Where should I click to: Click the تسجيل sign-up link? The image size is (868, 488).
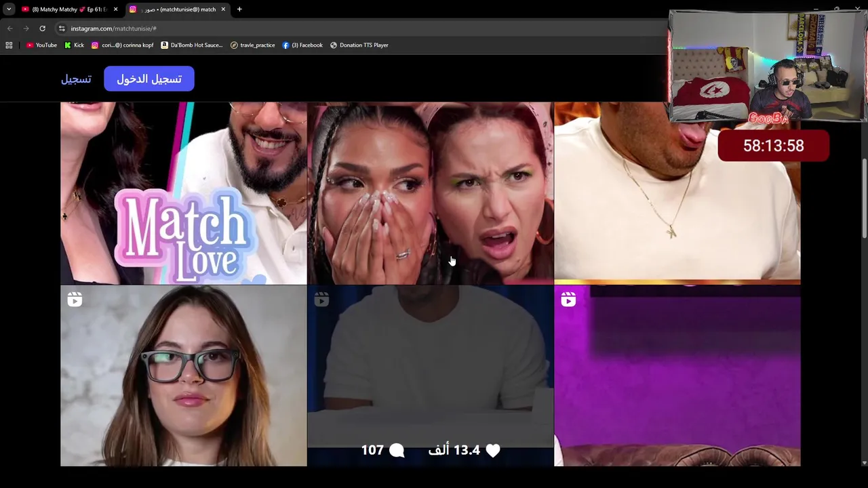(76, 79)
